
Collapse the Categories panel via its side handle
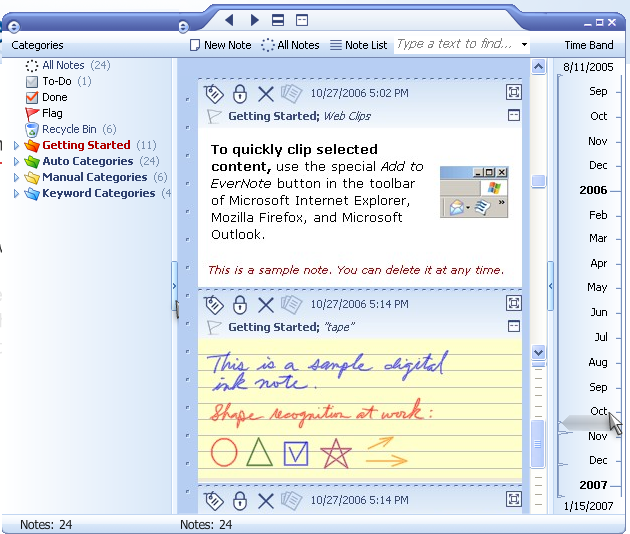[x=174, y=286]
